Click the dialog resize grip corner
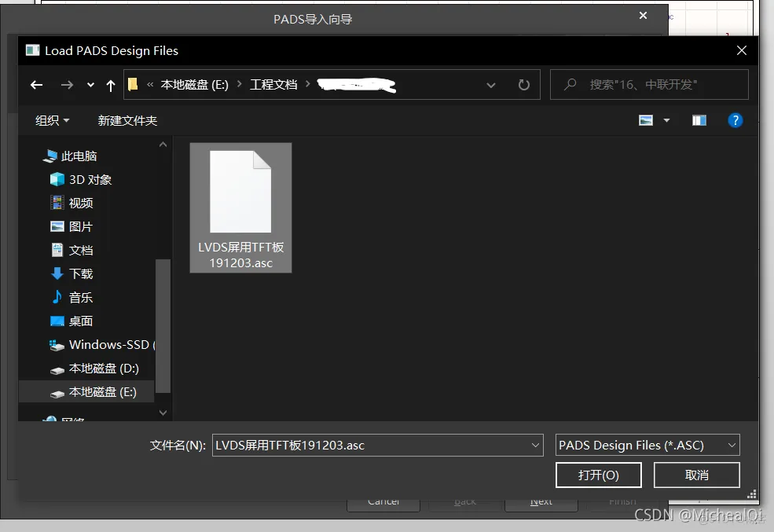 point(752,494)
